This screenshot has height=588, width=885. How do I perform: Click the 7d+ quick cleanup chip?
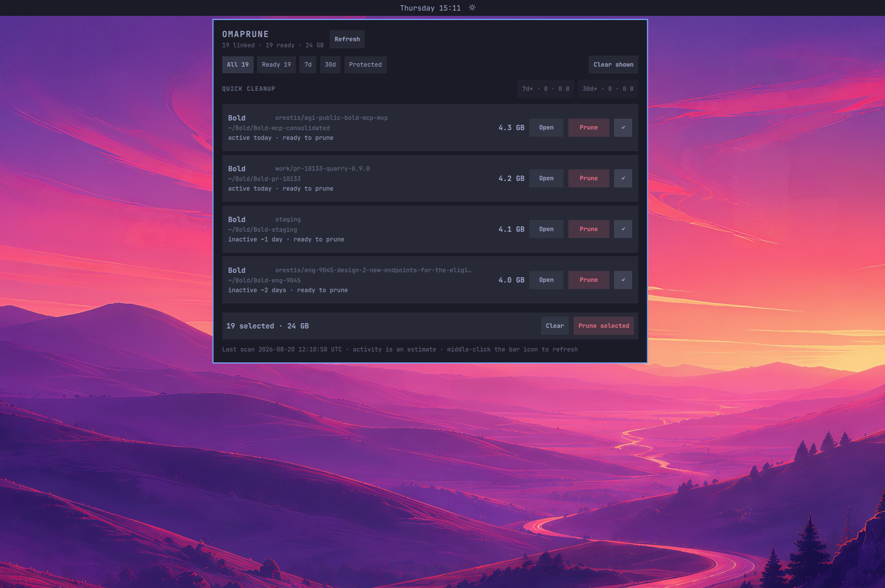(x=545, y=89)
